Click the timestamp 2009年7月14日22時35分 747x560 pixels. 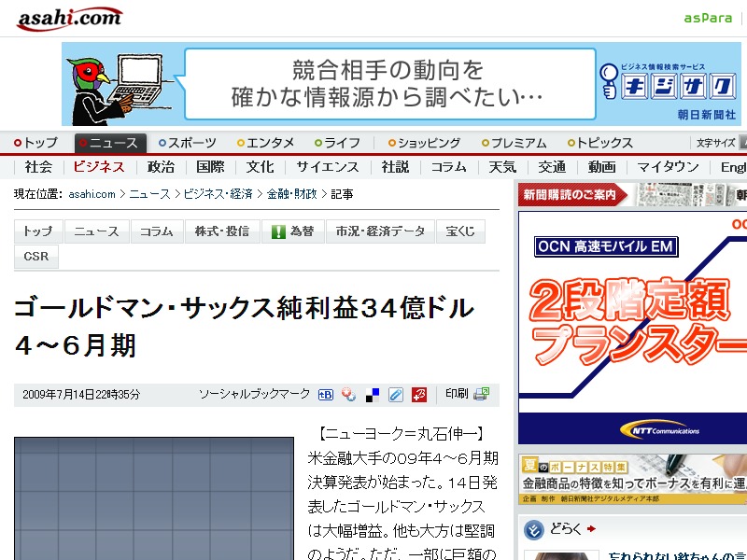pos(81,395)
